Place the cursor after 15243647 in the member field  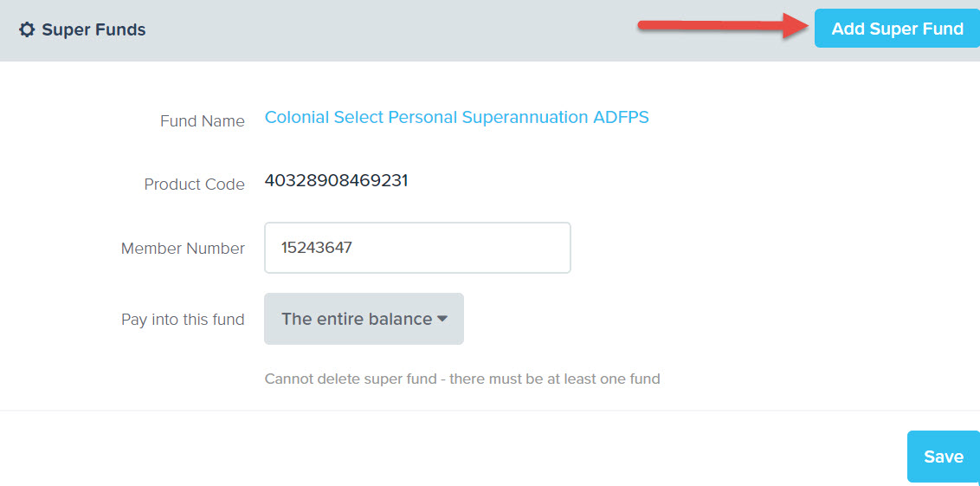click(354, 248)
